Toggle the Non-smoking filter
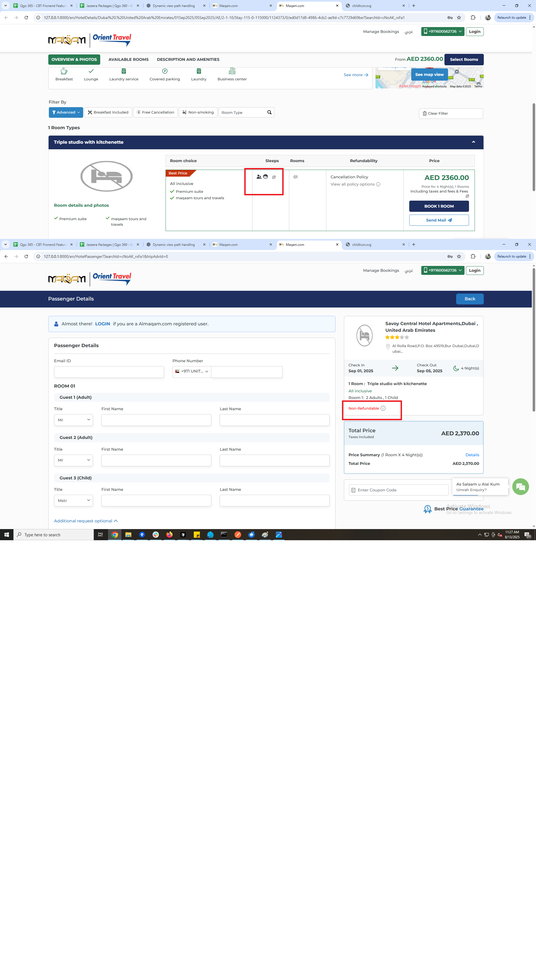This screenshot has width=536, height=980. pos(198,112)
